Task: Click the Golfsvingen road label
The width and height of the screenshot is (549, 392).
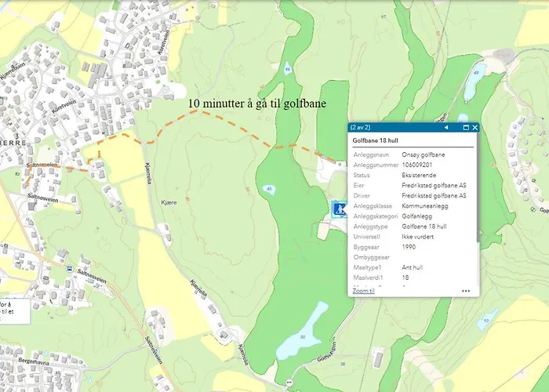Action: [326, 352]
